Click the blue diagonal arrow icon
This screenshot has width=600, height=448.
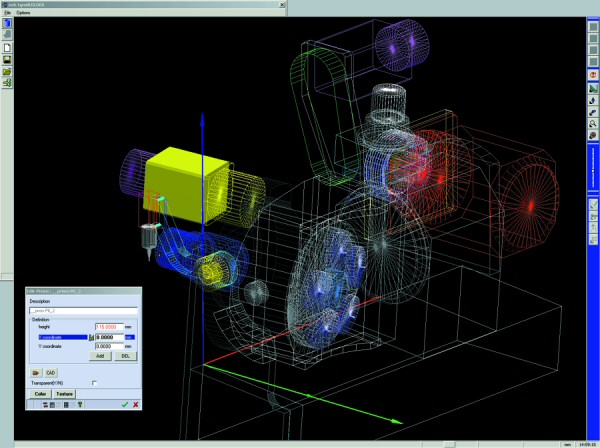point(593,112)
